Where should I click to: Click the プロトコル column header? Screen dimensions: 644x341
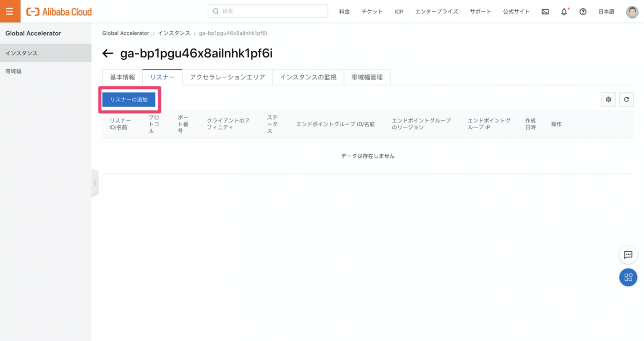coord(154,124)
